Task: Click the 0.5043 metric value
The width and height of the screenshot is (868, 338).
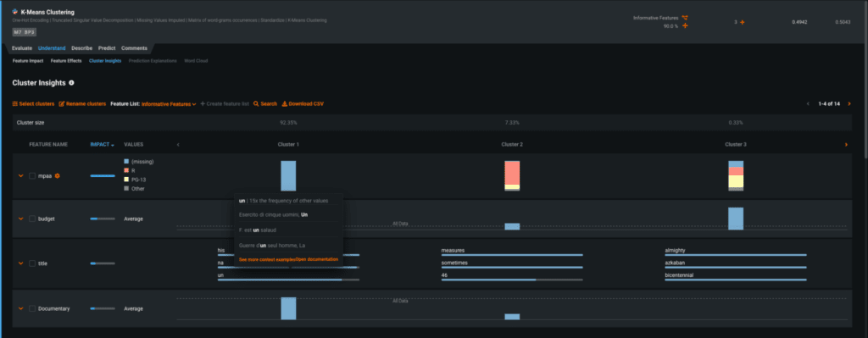Action: tap(843, 22)
